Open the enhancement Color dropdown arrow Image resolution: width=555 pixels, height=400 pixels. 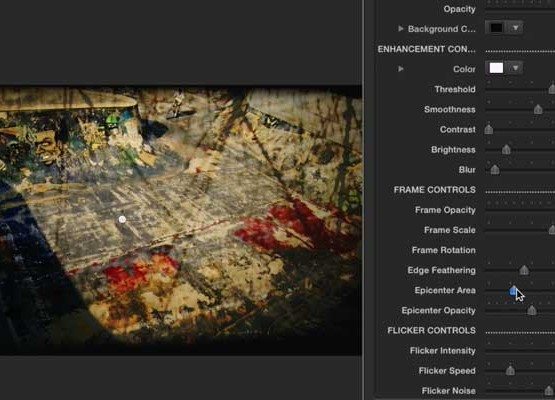pyautogui.click(x=516, y=68)
